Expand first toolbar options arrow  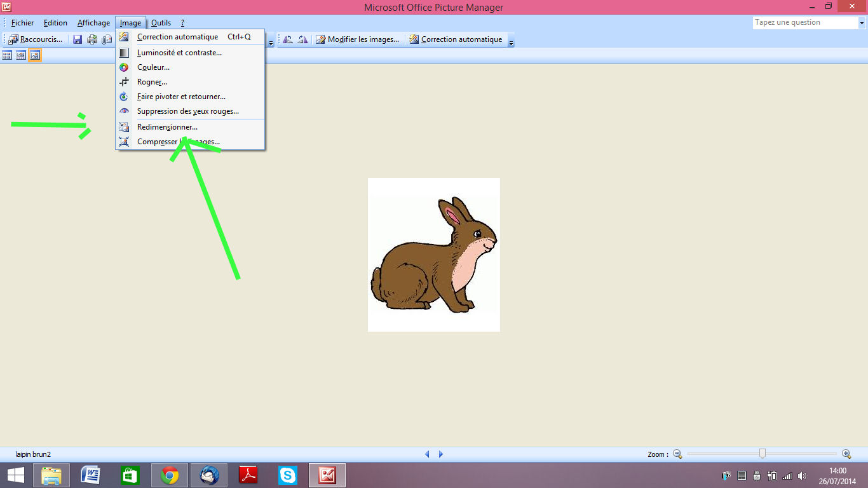point(271,43)
